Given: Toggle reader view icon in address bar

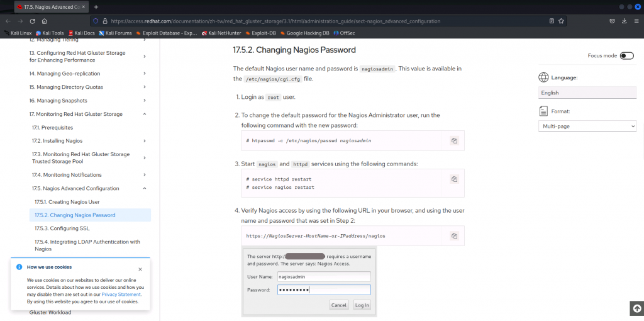Looking at the screenshot, I should pyautogui.click(x=552, y=21).
